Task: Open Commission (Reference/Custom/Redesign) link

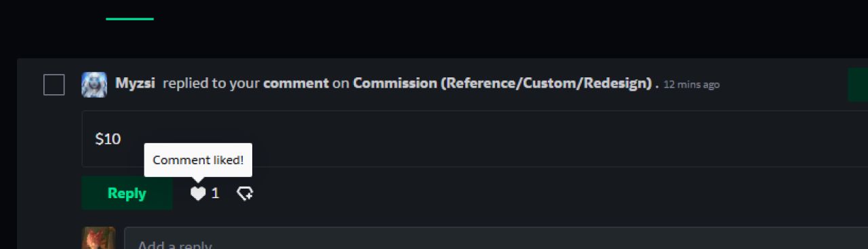Action: tap(502, 83)
